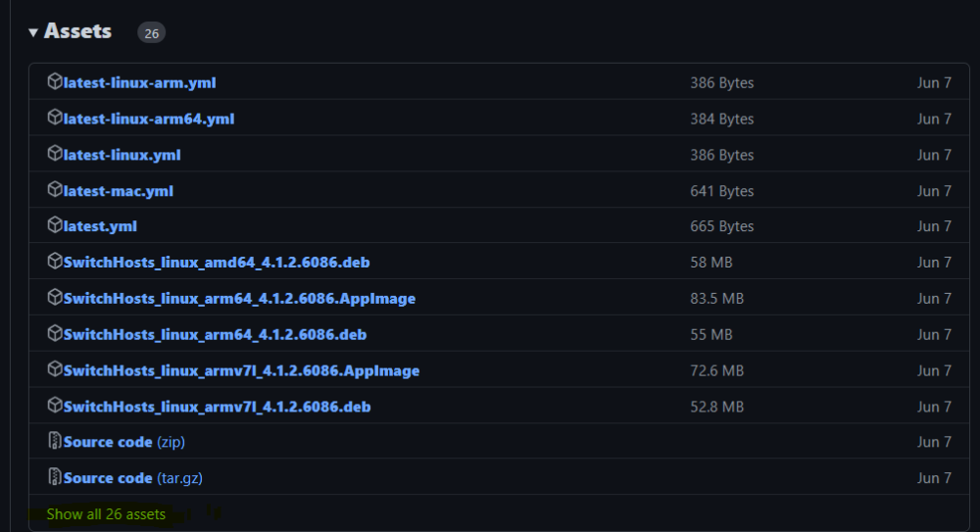
Task: Click package icon beside latest-linux-arm.yml
Action: coord(54,81)
